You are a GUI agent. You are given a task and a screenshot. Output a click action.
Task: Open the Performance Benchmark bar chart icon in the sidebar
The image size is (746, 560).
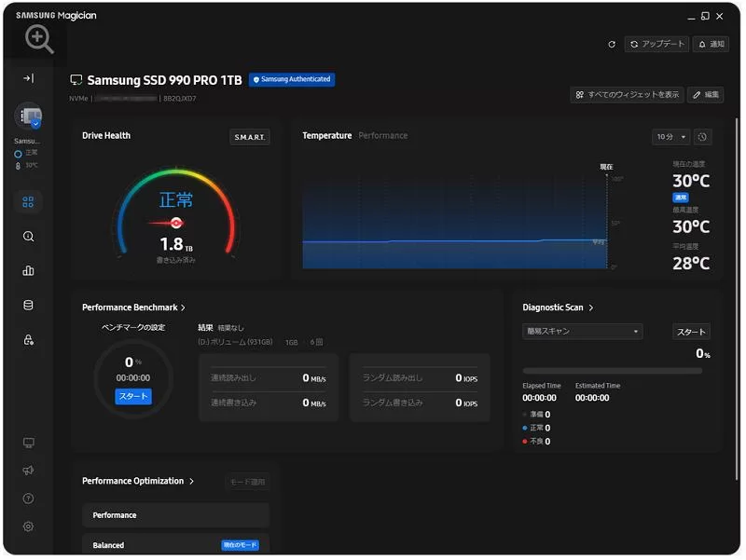[x=28, y=270]
